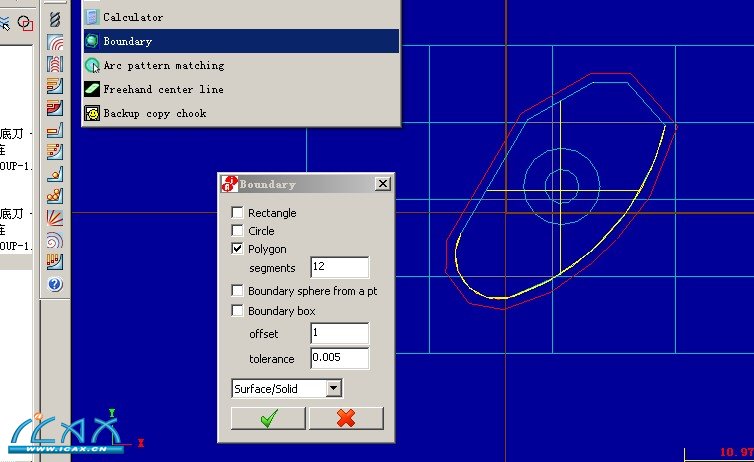
Task: Choose the orange bars with dots toolpath icon
Action: click(x=55, y=152)
